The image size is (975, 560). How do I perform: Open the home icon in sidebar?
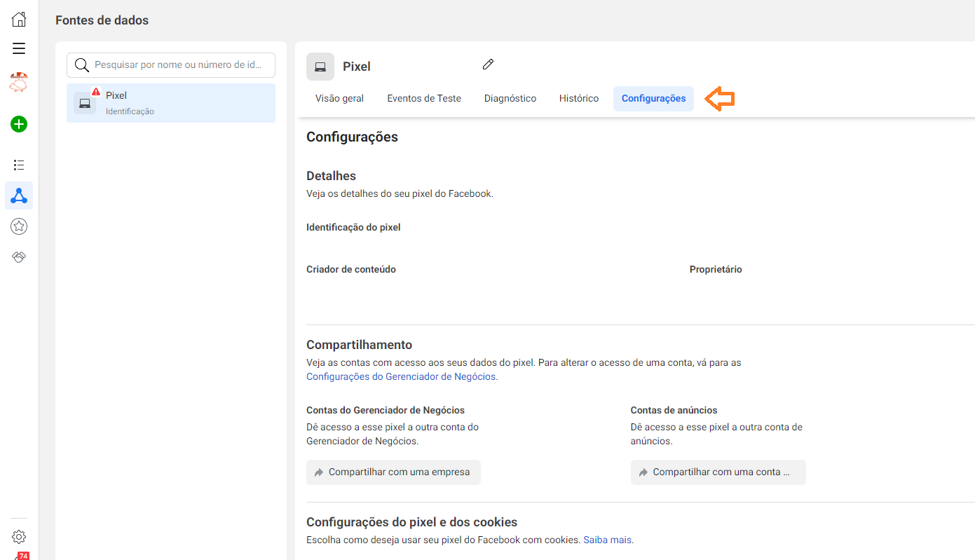pyautogui.click(x=19, y=20)
